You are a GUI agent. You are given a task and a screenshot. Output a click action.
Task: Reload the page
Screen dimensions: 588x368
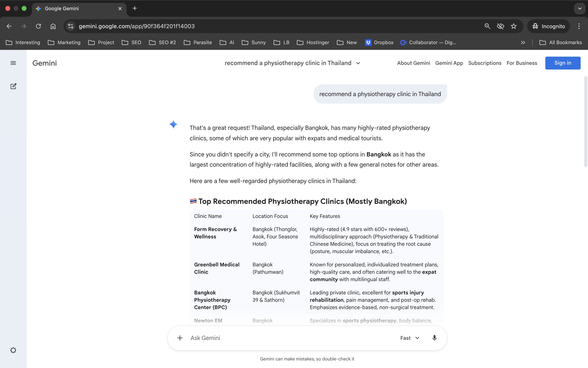tap(38, 26)
